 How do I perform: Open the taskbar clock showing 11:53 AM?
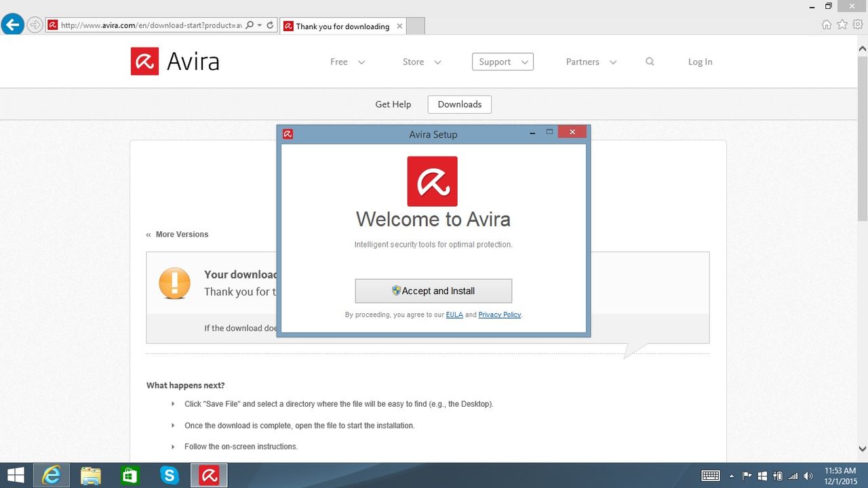pyautogui.click(x=840, y=476)
